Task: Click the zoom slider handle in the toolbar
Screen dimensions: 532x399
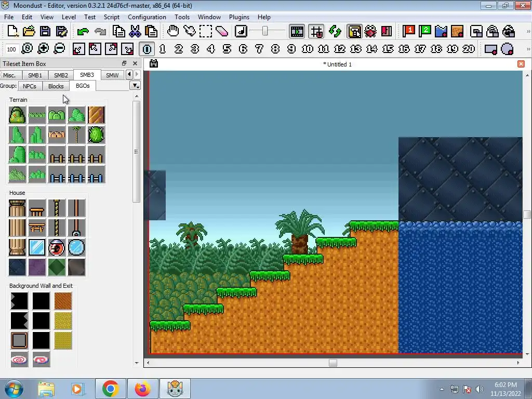Action: tap(265, 31)
